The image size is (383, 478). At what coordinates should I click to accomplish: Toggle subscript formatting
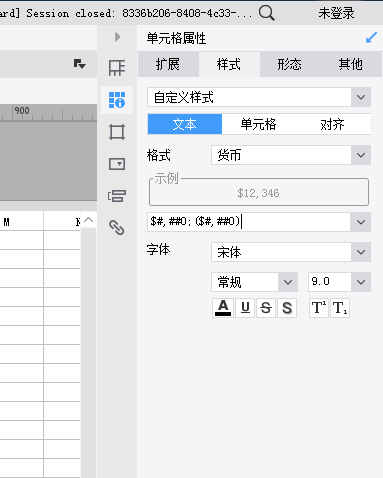click(x=340, y=308)
